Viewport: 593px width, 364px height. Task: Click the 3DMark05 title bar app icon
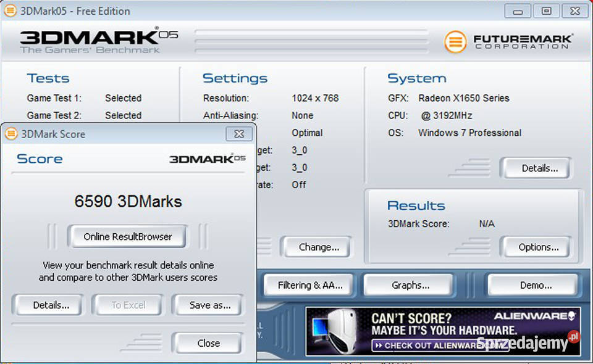click(11, 10)
